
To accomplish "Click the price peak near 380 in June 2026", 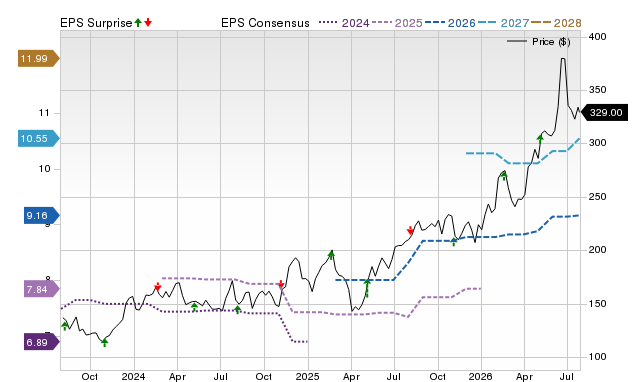I will 563,59.
